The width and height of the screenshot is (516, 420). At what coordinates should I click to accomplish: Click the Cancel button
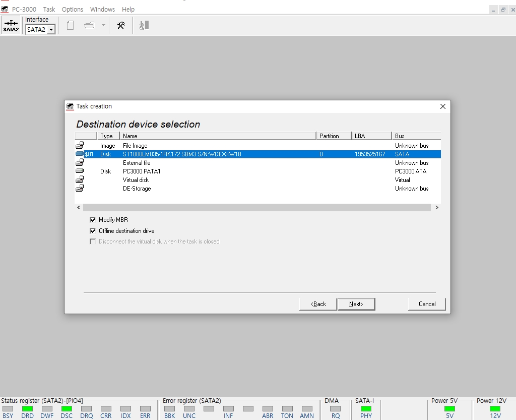click(x=427, y=304)
